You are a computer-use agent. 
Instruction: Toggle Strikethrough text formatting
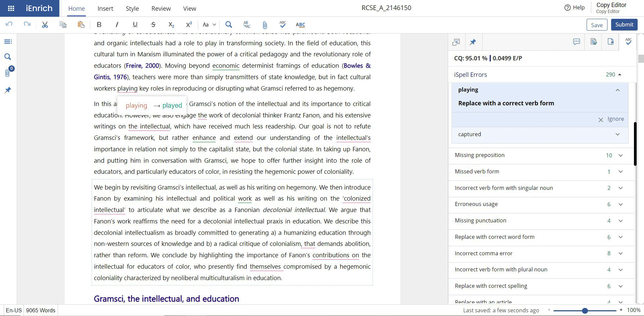[153, 24]
